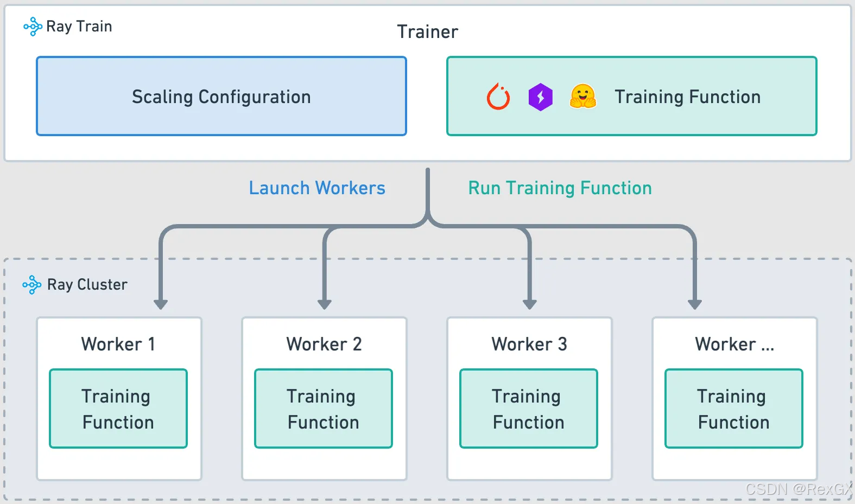Image resolution: width=855 pixels, height=504 pixels.
Task: Click the Worker ... heading
Action: [x=734, y=344]
